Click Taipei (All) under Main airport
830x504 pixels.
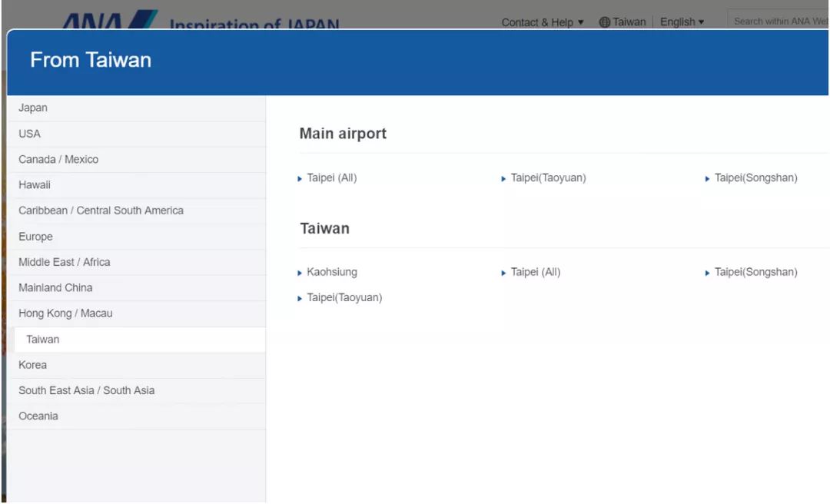pyautogui.click(x=331, y=178)
